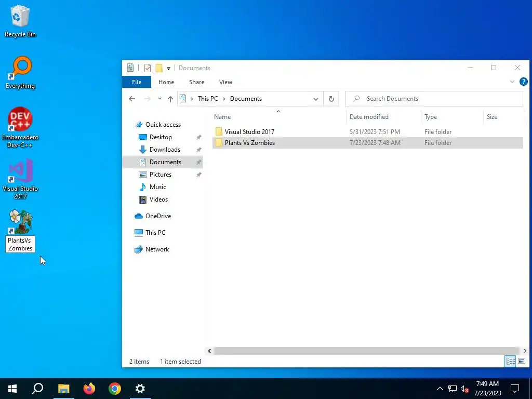
Task: Click File Explorer on the taskbar
Action: 64,389
